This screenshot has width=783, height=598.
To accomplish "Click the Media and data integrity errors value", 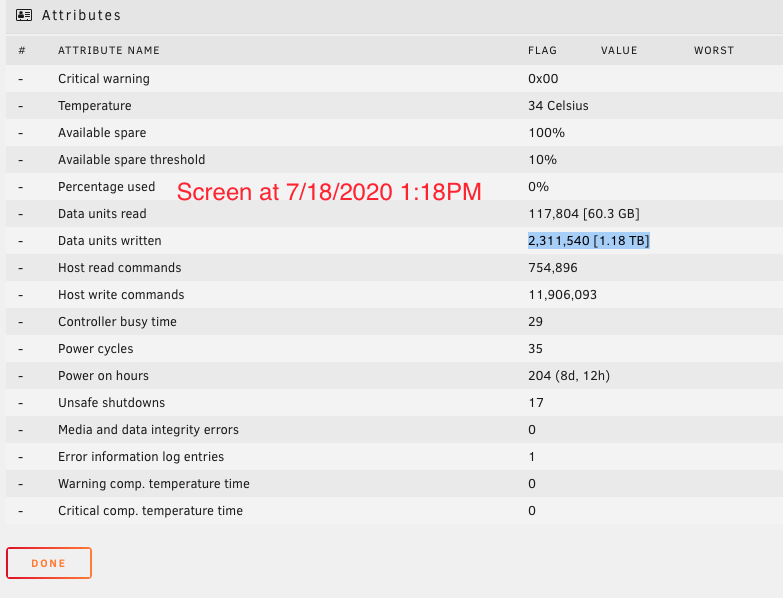I will [532, 429].
